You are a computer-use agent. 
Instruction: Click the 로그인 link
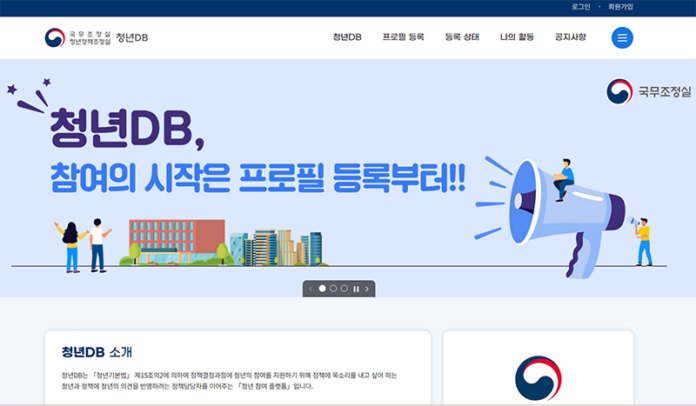580,7
